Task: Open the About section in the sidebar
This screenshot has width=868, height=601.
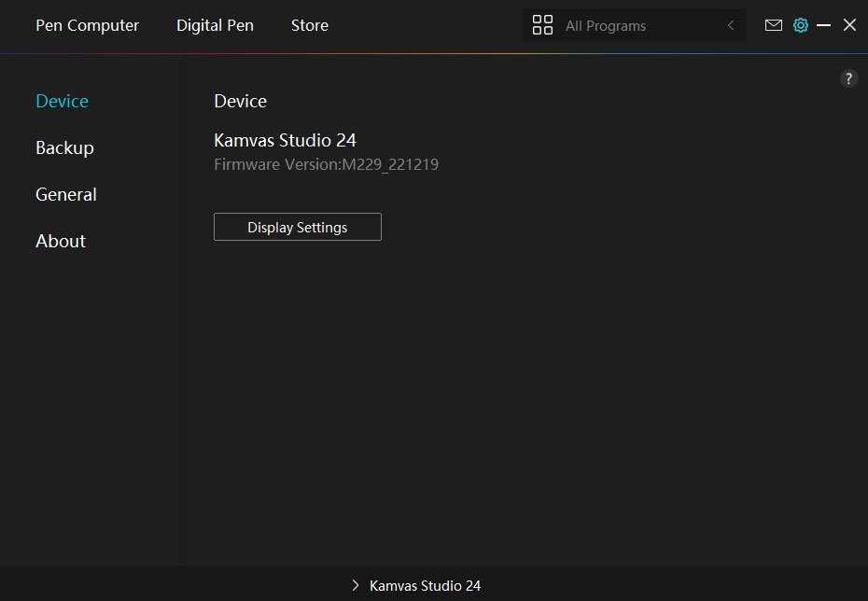Action: point(61,241)
